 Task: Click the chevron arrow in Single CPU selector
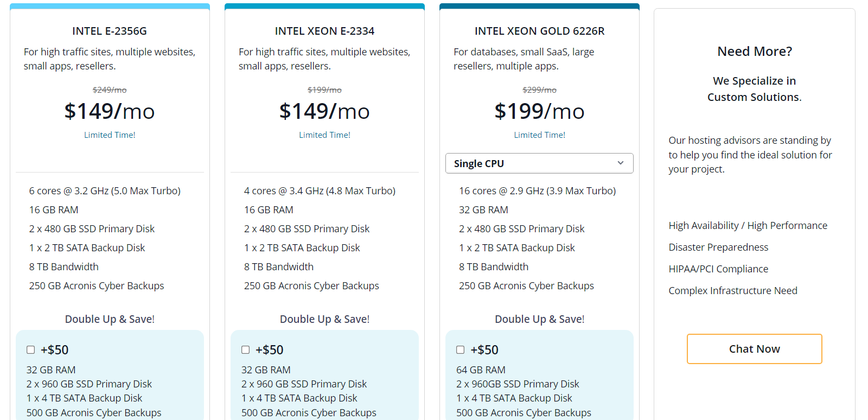coord(621,163)
